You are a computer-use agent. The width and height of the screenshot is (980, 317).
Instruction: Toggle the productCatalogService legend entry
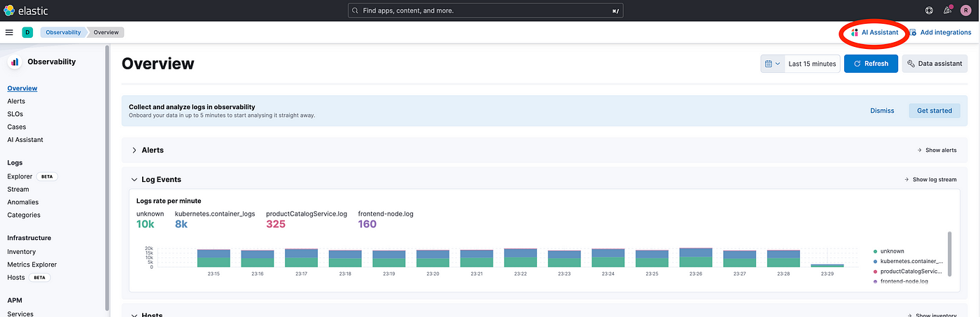911,271
